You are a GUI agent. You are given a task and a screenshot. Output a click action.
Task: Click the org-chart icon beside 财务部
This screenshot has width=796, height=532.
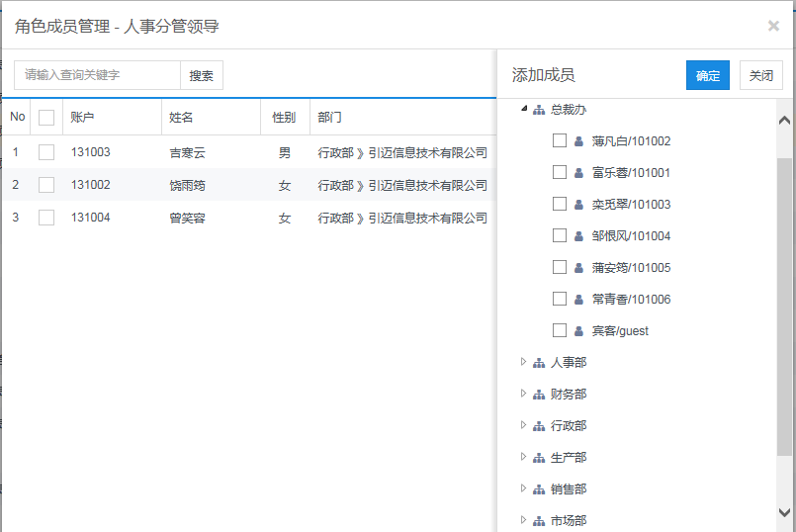[x=539, y=395]
